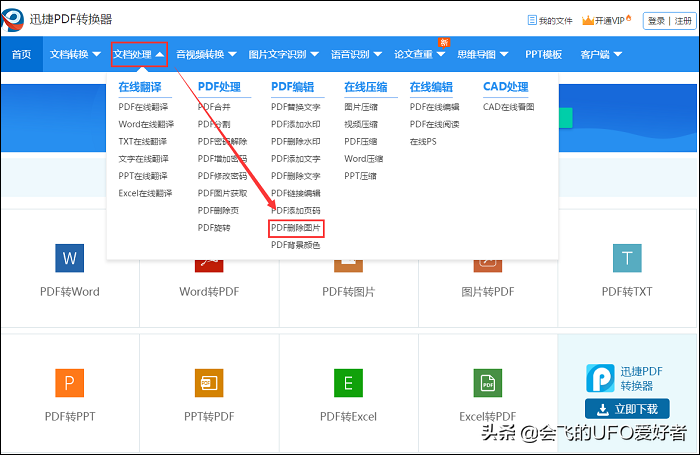The height and width of the screenshot is (455, 700).
Task: Expand 思维导图 dropdown menu
Action: click(483, 54)
